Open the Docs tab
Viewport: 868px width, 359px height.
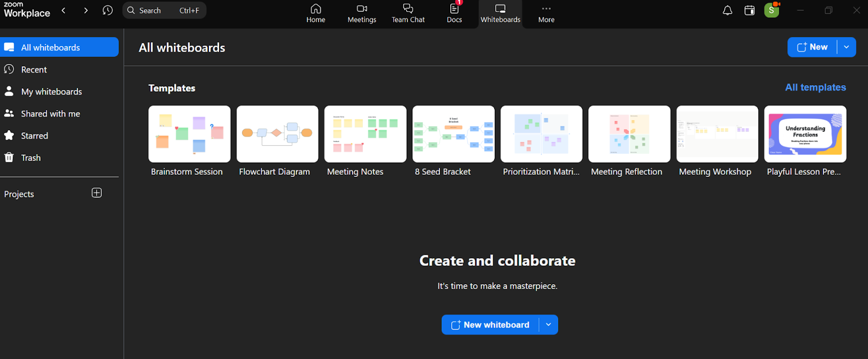tap(454, 14)
